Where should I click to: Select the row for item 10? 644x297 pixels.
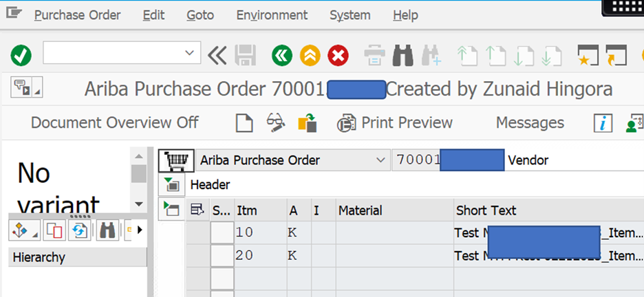[222, 233]
